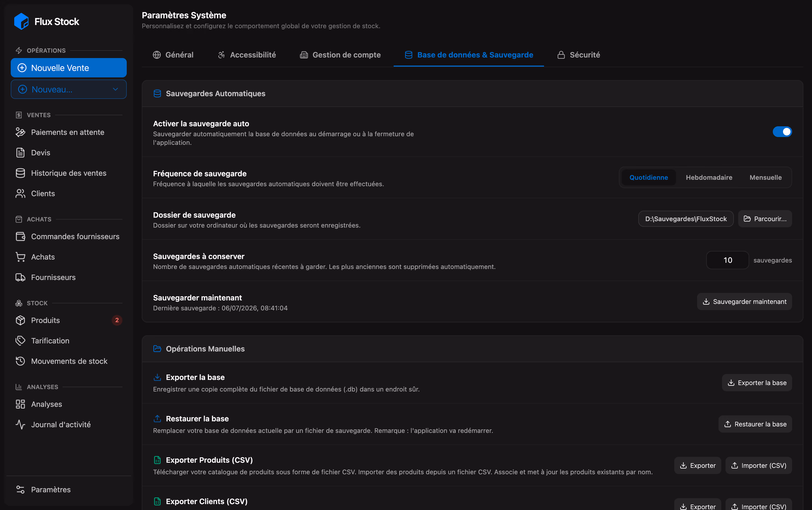Click the Achats shopping cart icon

click(20, 257)
